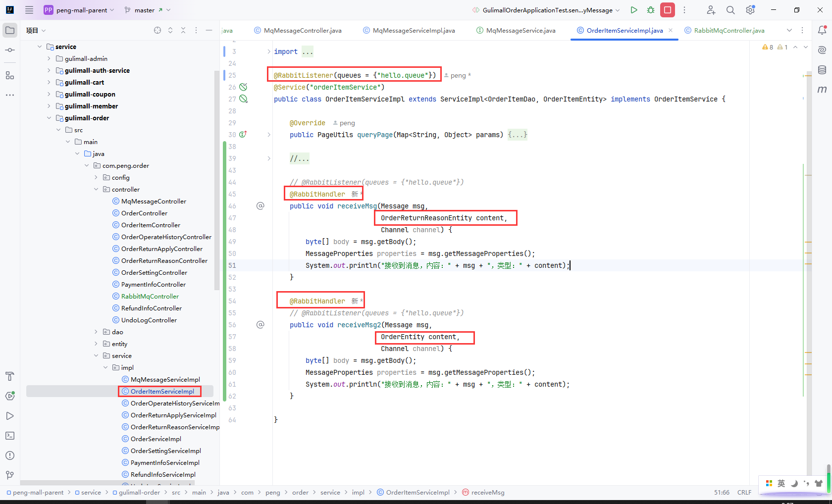This screenshot has height=504, width=832.
Task: Open the Project tool window folder icon
Action: pyautogui.click(x=10, y=30)
